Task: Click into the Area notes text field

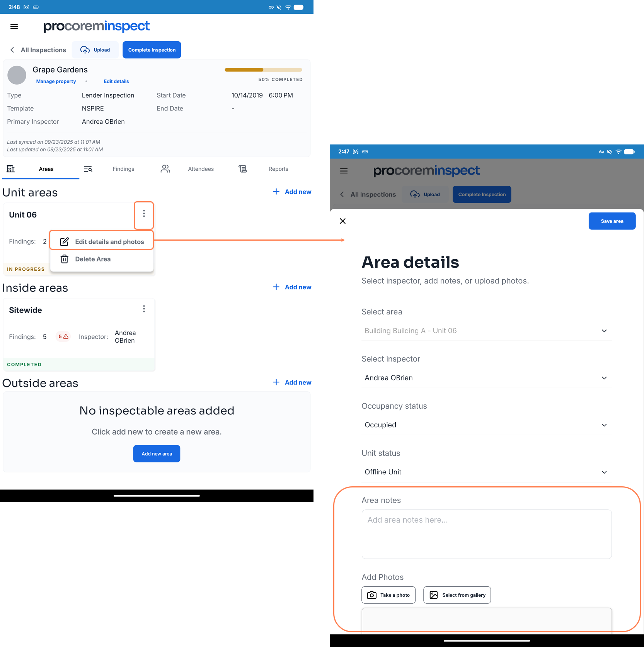Action: [x=487, y=534]
